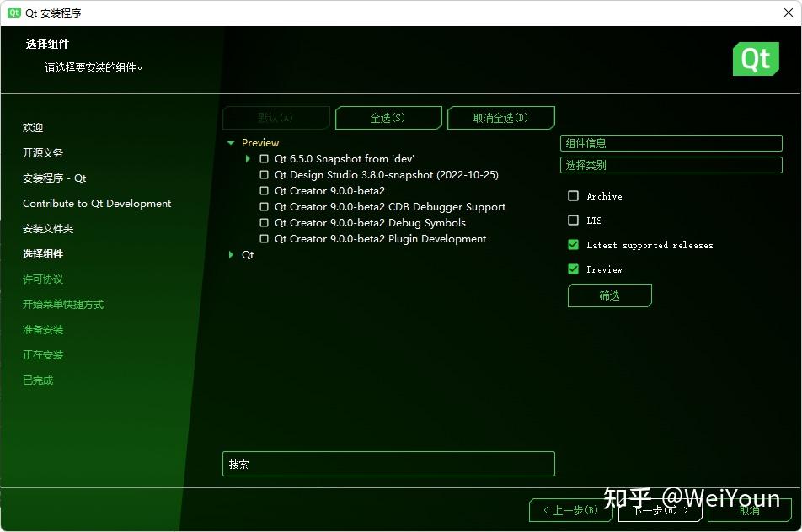The width and height of the screenshot is (802, 532).
Task: Uncheck the Preview category filter checkbox
Action: click(574, 269)
